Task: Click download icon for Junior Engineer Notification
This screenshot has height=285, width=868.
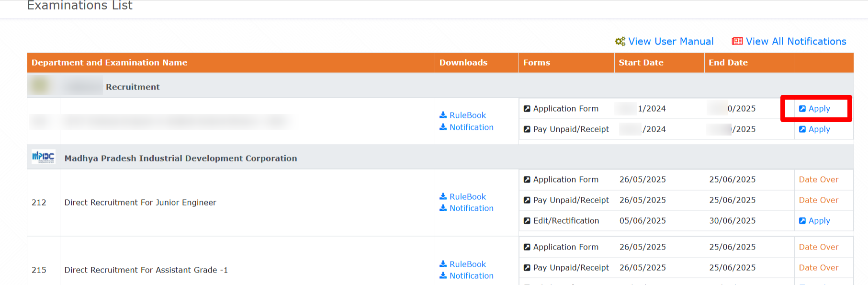Action: [x=443, y=208]
